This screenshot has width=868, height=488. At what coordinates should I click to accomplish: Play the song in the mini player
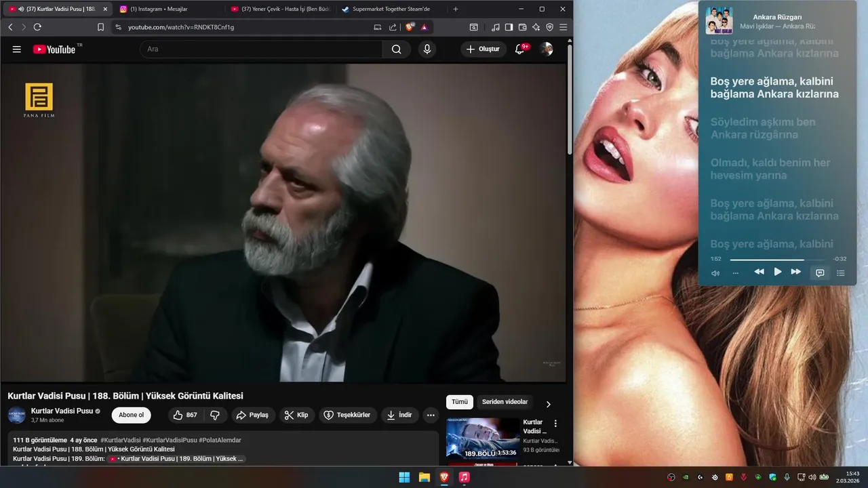(778, 272)
